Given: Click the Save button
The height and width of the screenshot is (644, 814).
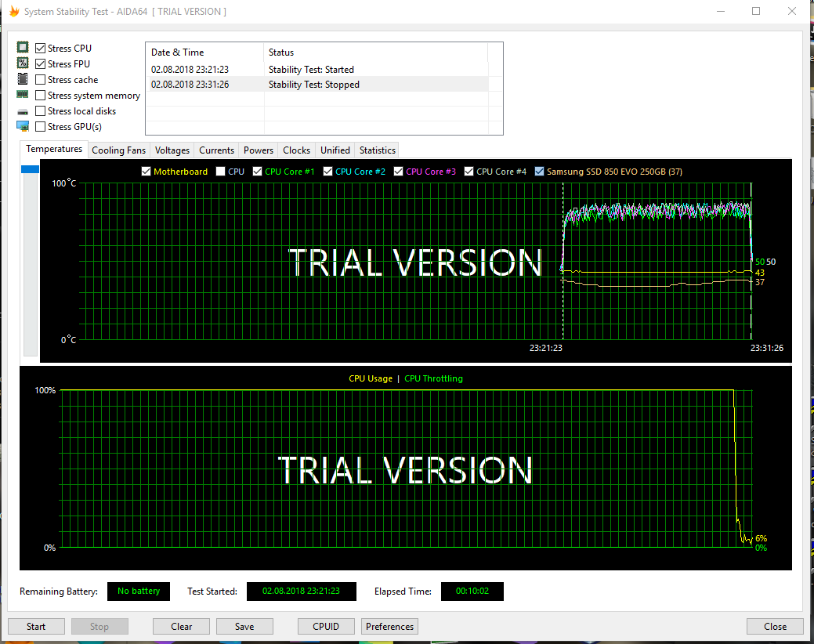Looking at the screenshot, I should pyautogui.click(x=244, y=626).
